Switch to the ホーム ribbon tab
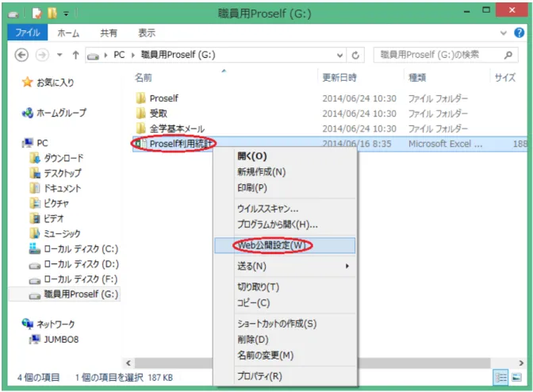The width and height of the screenshot is (533, 392). coord(68,33)
